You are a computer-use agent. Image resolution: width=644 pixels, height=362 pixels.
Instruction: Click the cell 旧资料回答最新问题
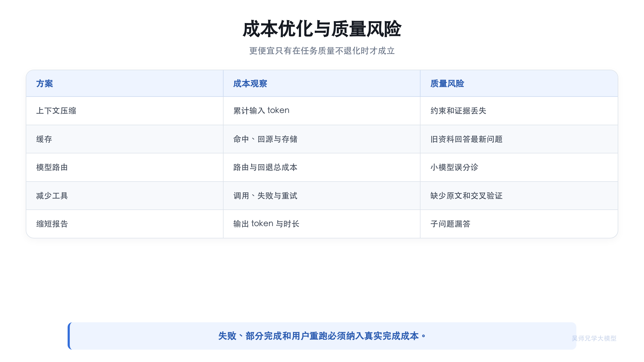point(519,139)
